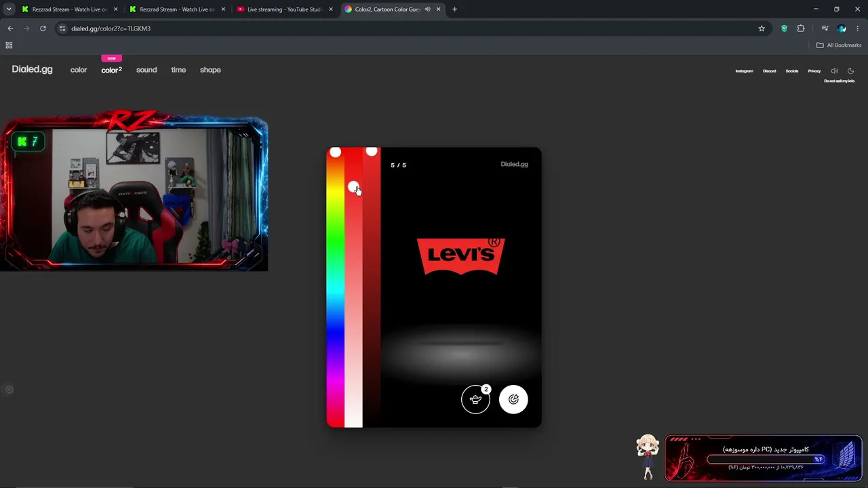This screenshot has height=488, width=868.
Task: Open the media controls icon
Action: [825, 28]
